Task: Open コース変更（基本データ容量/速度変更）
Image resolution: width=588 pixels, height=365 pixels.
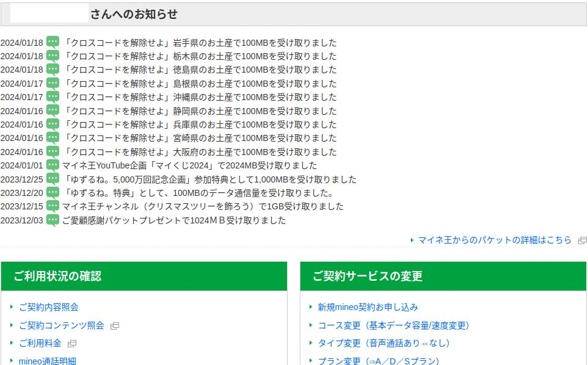Action: [x=393, y=325]
